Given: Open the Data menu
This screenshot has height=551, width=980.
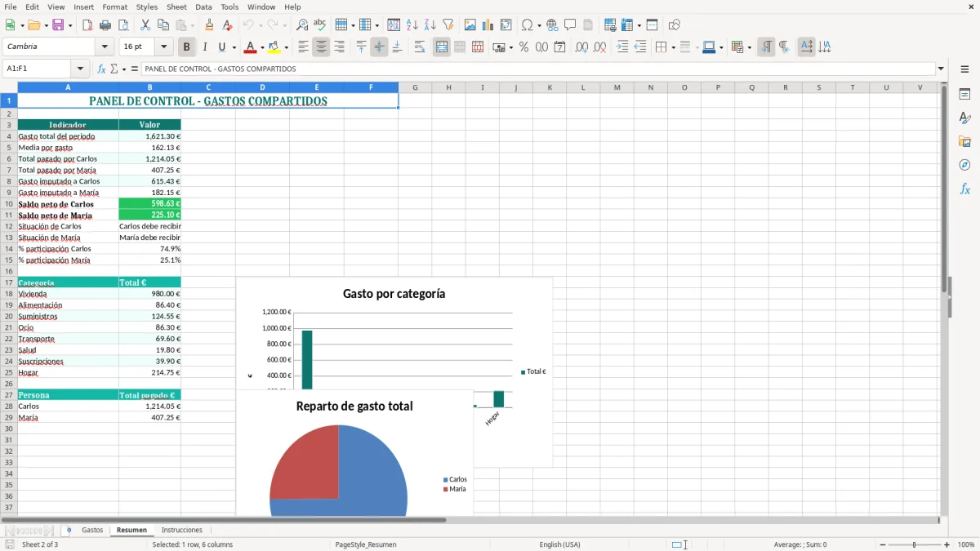Looking at the screenshot, I should click(203, 7).
